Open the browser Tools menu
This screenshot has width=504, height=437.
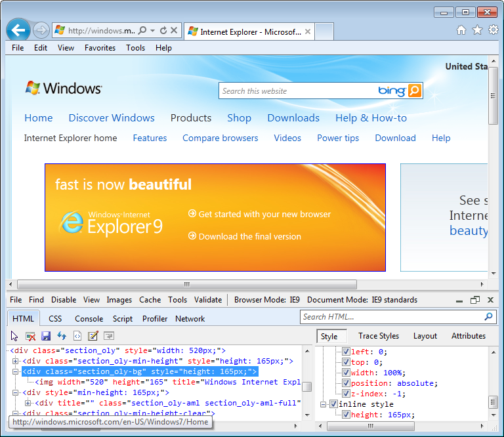[x=135, y=48]
